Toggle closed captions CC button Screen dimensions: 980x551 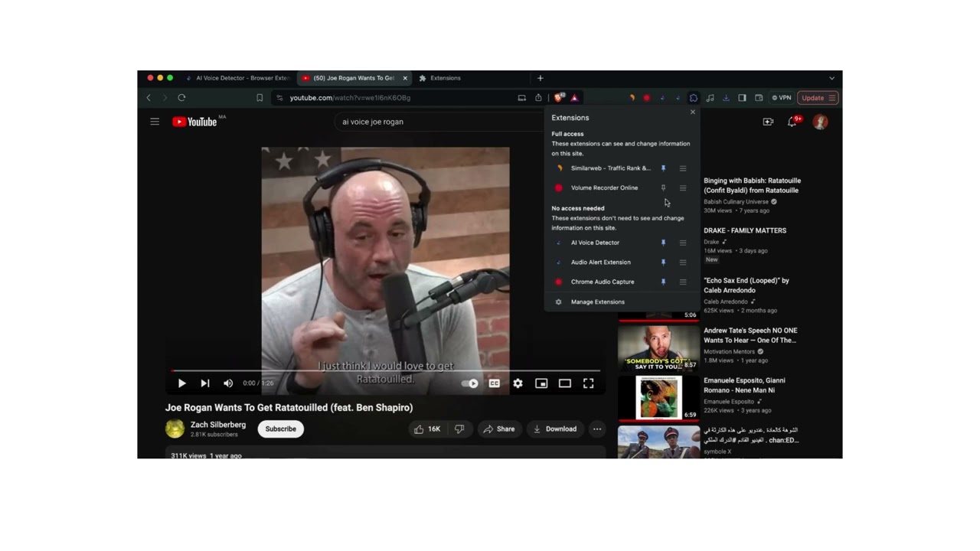click(495, 383)
